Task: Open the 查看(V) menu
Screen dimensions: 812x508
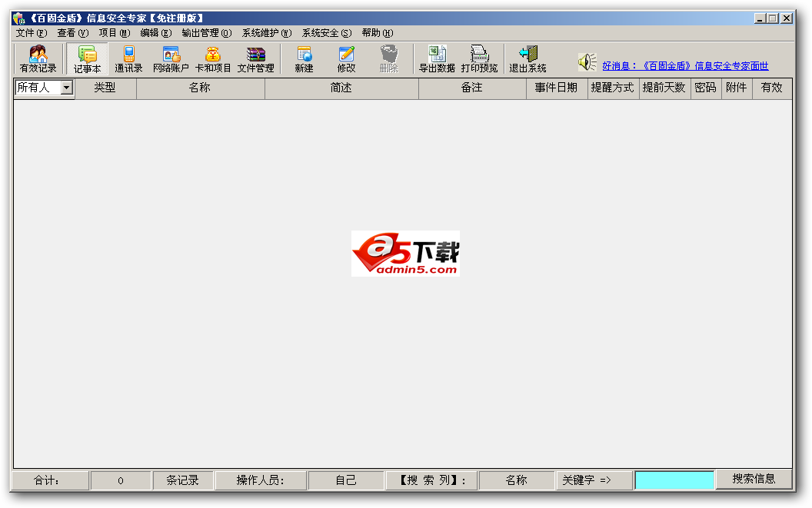Action: tap(72, 33)
